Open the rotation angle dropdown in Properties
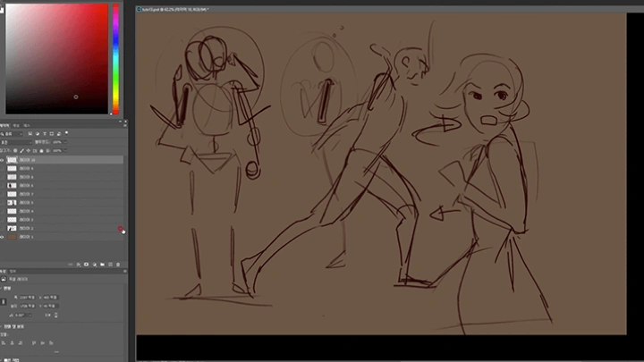644x362 pixels. pos(30,316)
